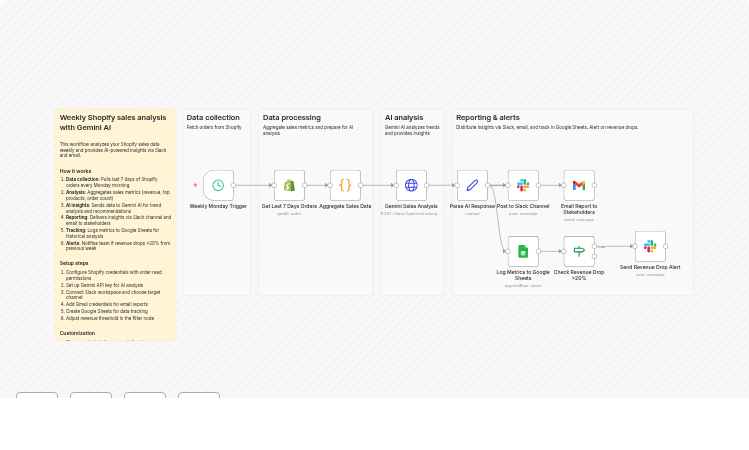This screenshot has height=450, width=749.
Task: Click 'Create Google Sheets for data tracking' step
Action: 107,311
